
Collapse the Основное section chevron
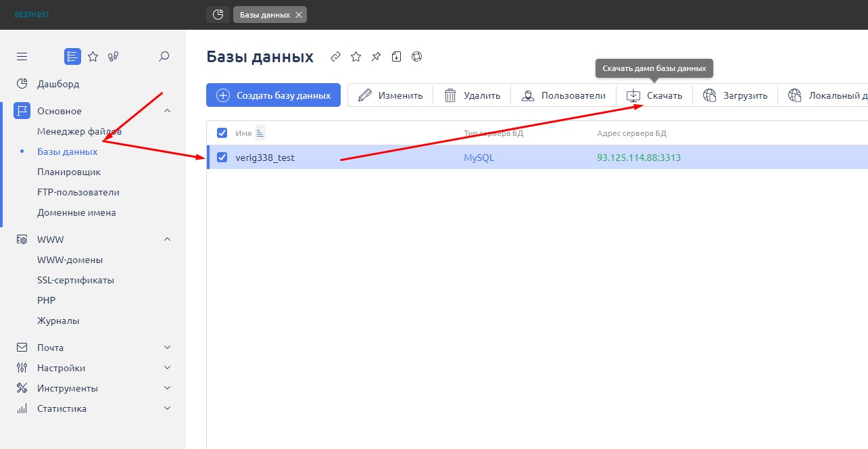pos(168,111)
